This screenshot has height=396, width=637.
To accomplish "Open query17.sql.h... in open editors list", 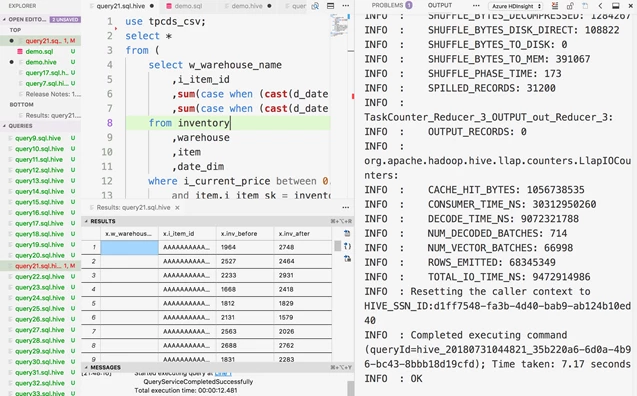I will point(41,73).
